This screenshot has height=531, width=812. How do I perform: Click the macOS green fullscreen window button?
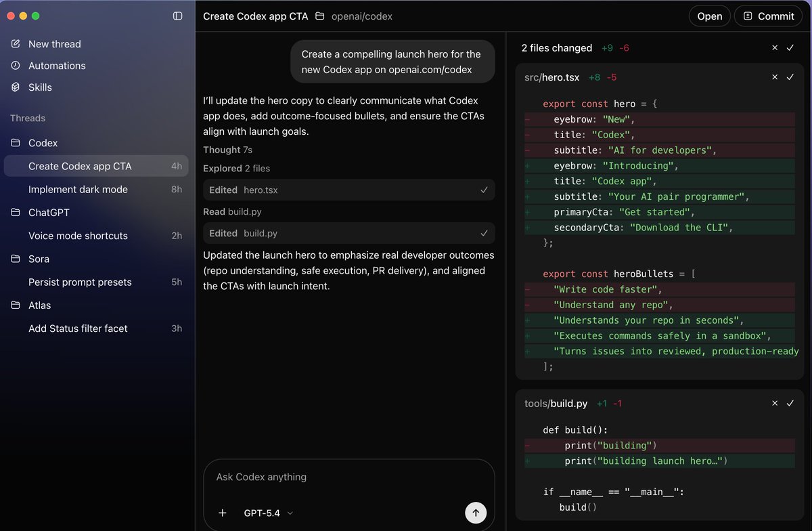click(x=36, y=16)
